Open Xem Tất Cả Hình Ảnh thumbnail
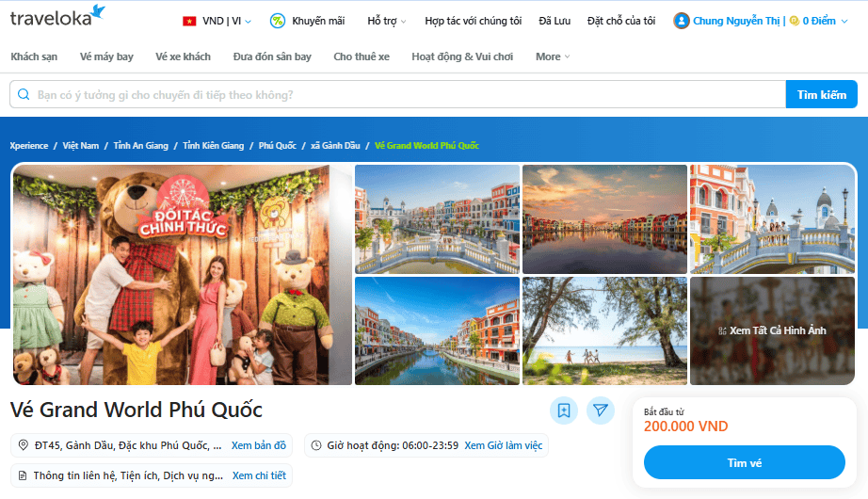868x499 pixels. pyautogui.click(x=772, y=331)
